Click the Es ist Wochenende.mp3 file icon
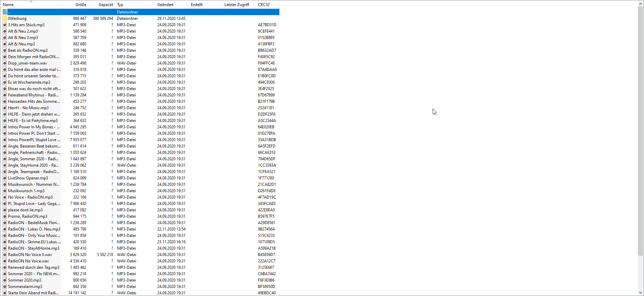Image resolution: width=644 pixels, height=296 pixels. coord(5,82)
